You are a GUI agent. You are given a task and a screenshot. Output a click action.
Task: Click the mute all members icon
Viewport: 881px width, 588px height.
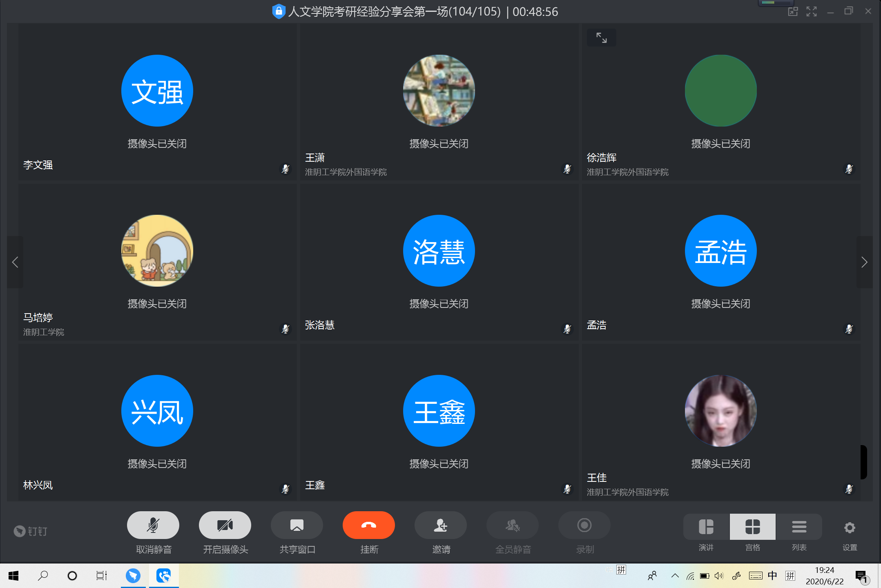coord(512,525)
